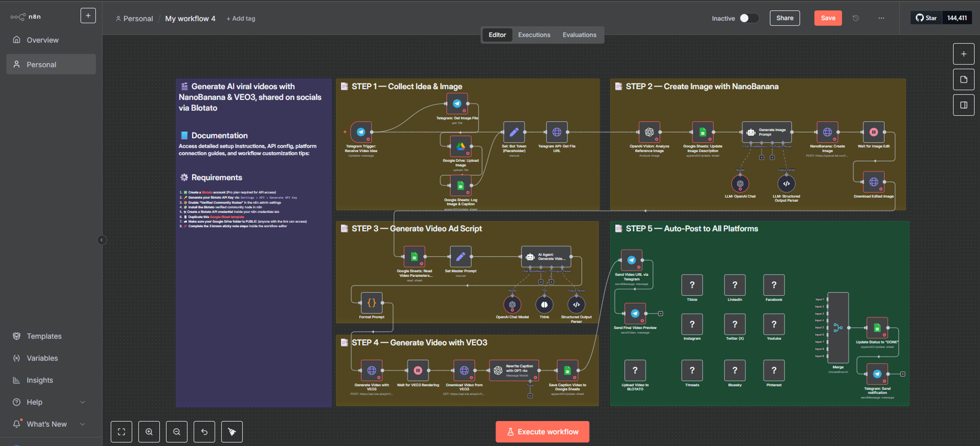Open Insights in the sidebar
980x446 pixels.
[x=51, y=380]
